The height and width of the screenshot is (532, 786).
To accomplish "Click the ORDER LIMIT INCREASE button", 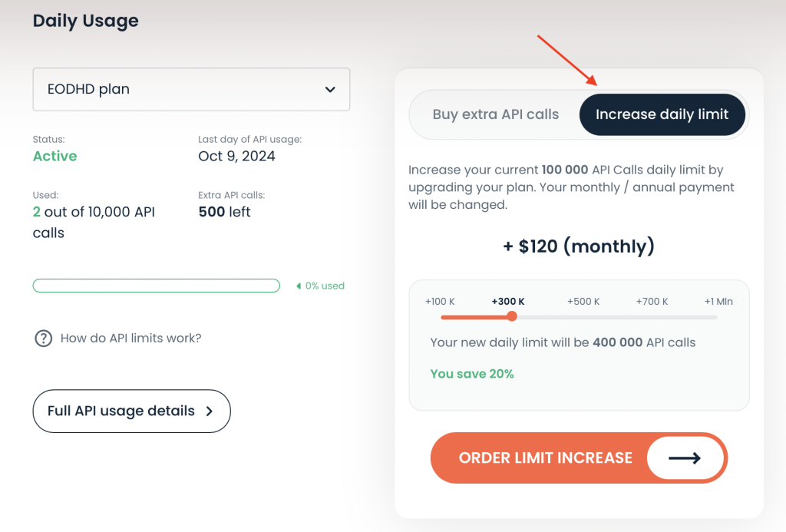I will tap(546, 458).
